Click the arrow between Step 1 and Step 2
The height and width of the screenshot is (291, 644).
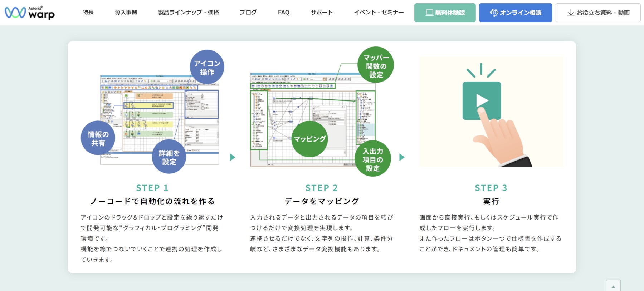(x=233, y=157)
